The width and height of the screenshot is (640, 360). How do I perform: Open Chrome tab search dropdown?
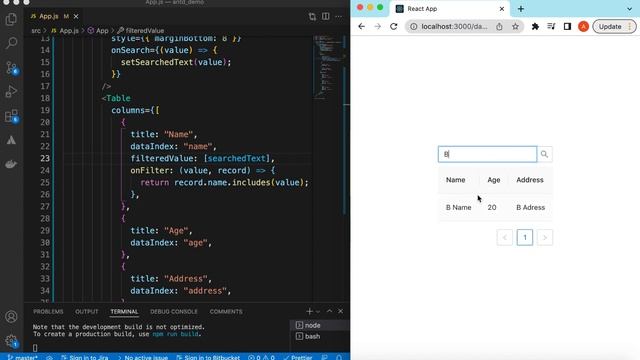tap(629, 9)
